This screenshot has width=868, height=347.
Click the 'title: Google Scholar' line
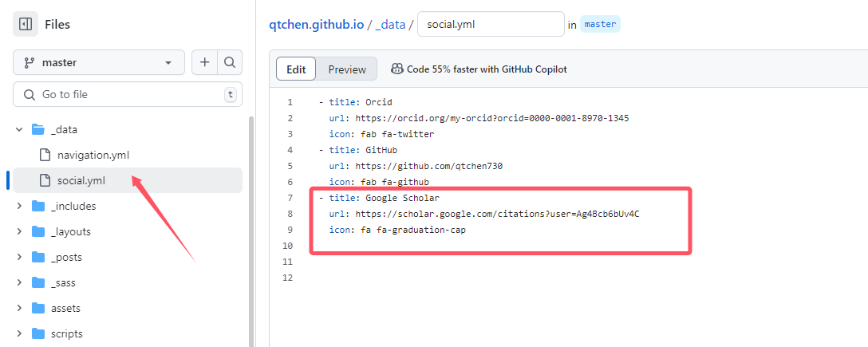(379, 198)
